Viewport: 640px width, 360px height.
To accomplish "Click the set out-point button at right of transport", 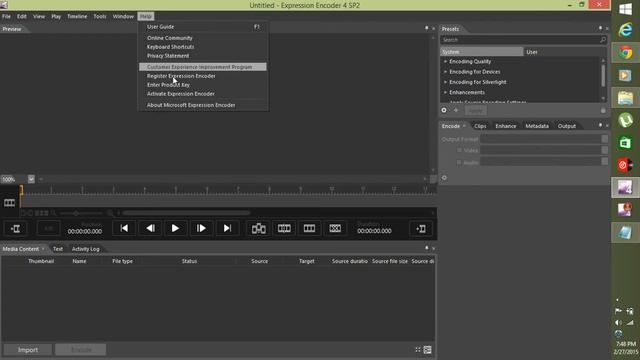I will [x=421, y=229].
